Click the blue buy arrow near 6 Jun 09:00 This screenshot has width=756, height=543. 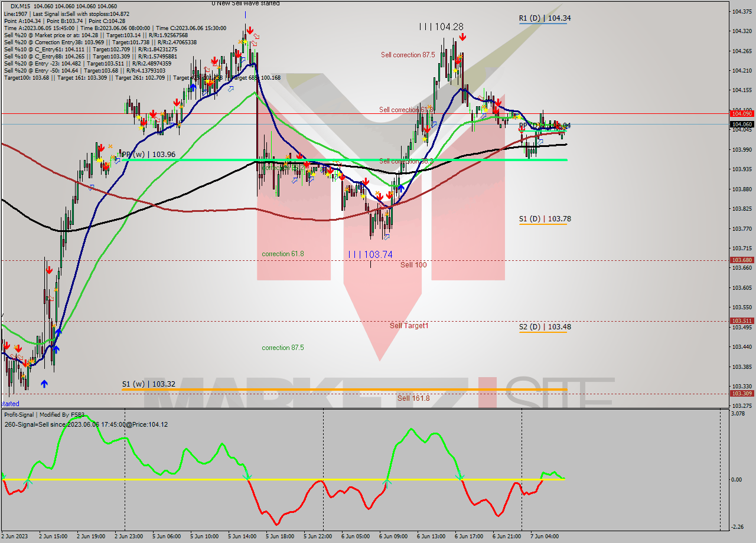tap(400, 188)
